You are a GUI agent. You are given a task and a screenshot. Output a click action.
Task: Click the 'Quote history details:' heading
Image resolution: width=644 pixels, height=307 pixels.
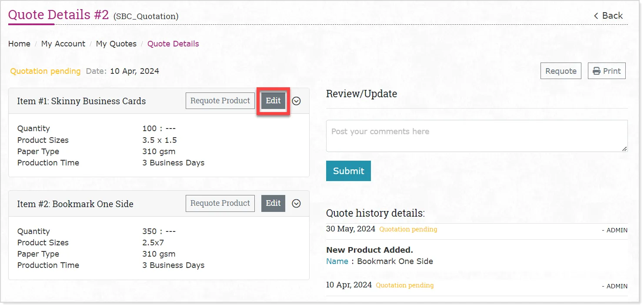coord(375,213)
